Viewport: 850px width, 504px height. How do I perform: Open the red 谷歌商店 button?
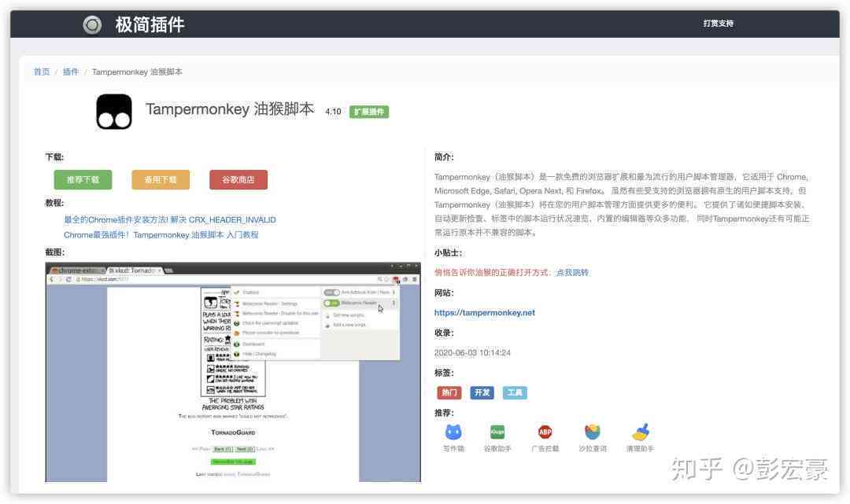click(238, 179)
